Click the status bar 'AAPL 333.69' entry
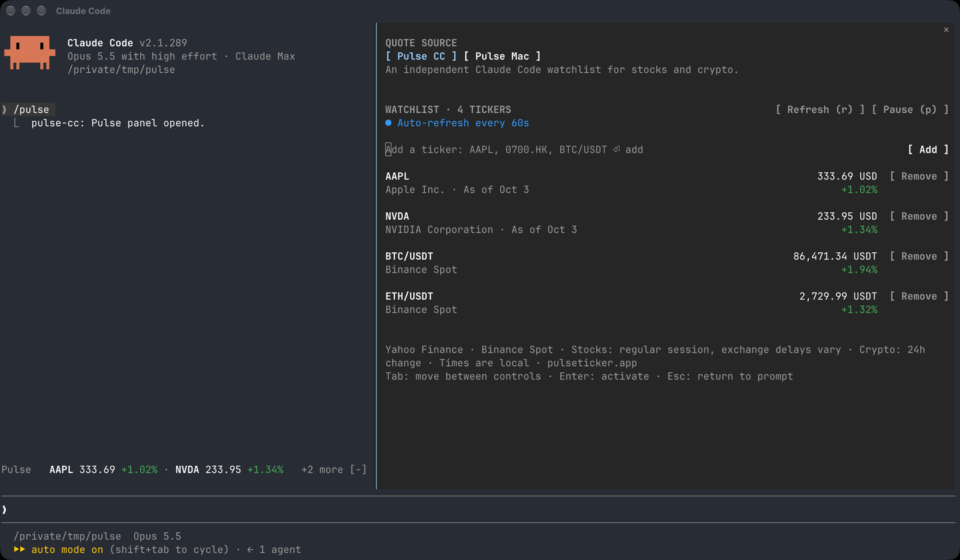The height and width of the screenshot is (560, 960). point(82,469)
